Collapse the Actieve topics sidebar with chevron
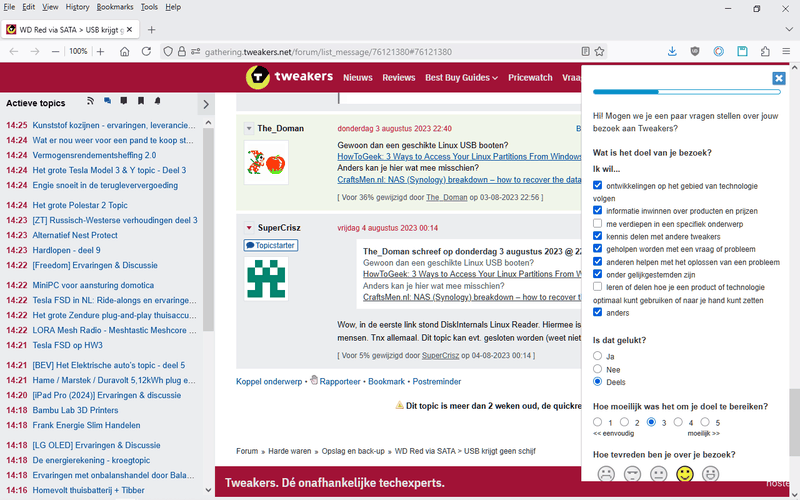This screenshot has width=800, height=500. pos(206,105)
